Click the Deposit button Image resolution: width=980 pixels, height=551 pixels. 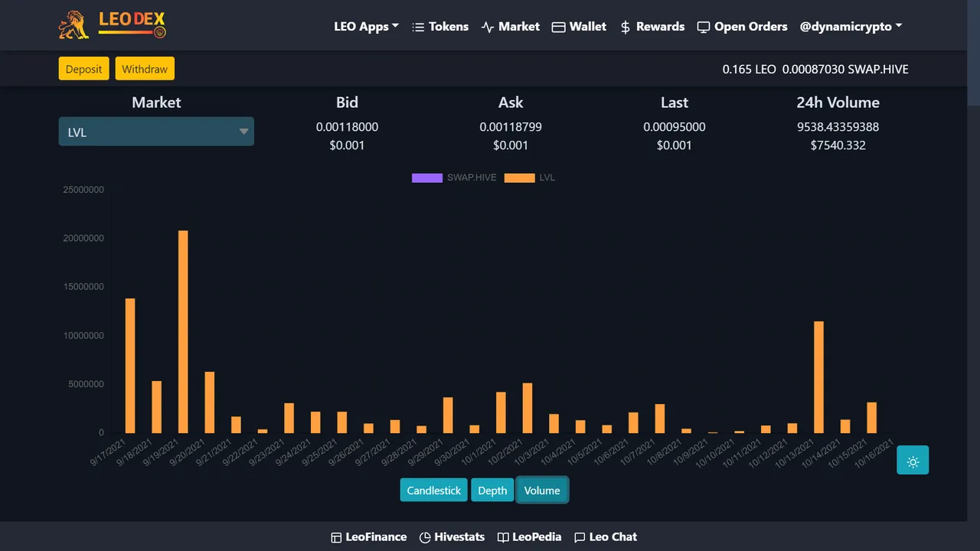tap(84, 69)
